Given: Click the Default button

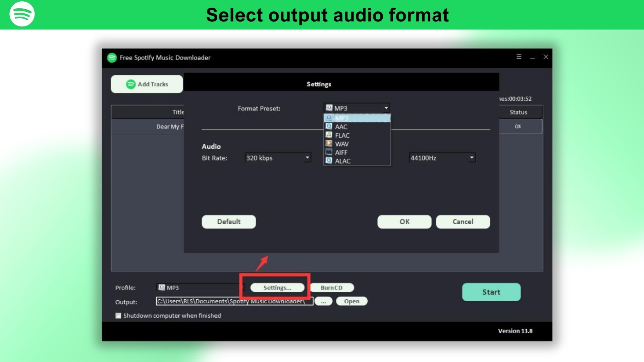Looking at the screenshot, I should point(229,222).
